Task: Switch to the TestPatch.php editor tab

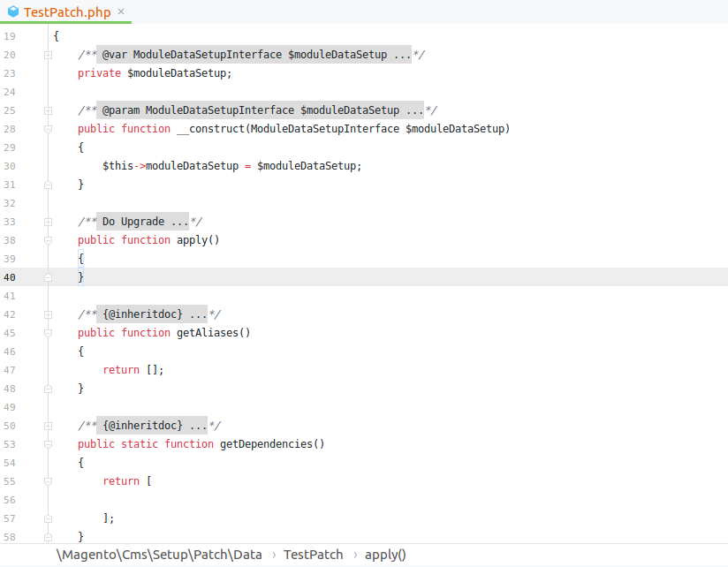Action: point(67,12)
